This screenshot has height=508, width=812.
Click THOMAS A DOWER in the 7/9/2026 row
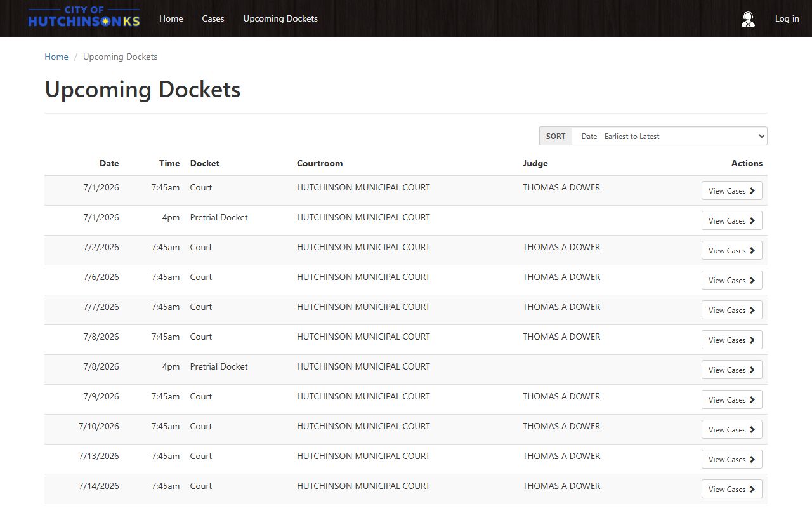pos(561,396)
